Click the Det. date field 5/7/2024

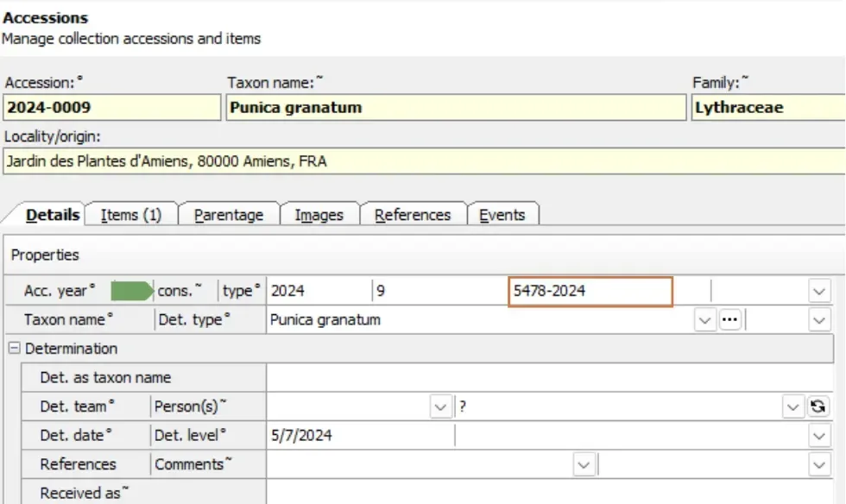[x=361, y=436]
